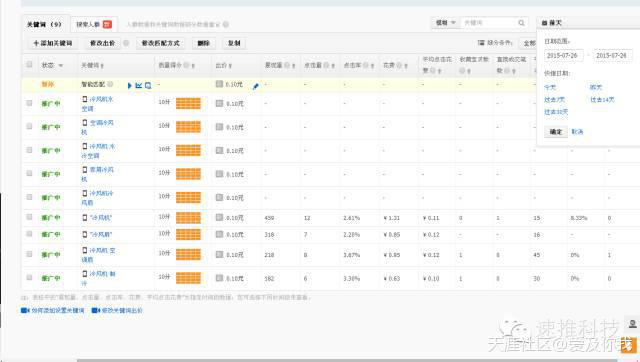Image resolution: width=640 pixels, height=362 pixels.
Task: Toggle the select-all checkbox in the table header
Action: [29, 64]
